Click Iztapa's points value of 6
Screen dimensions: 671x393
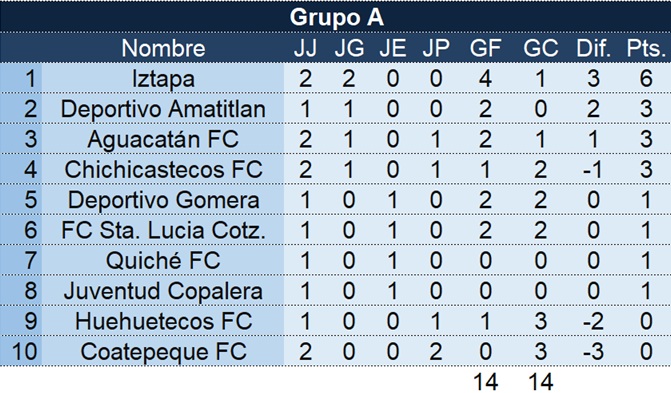[646, 78]
